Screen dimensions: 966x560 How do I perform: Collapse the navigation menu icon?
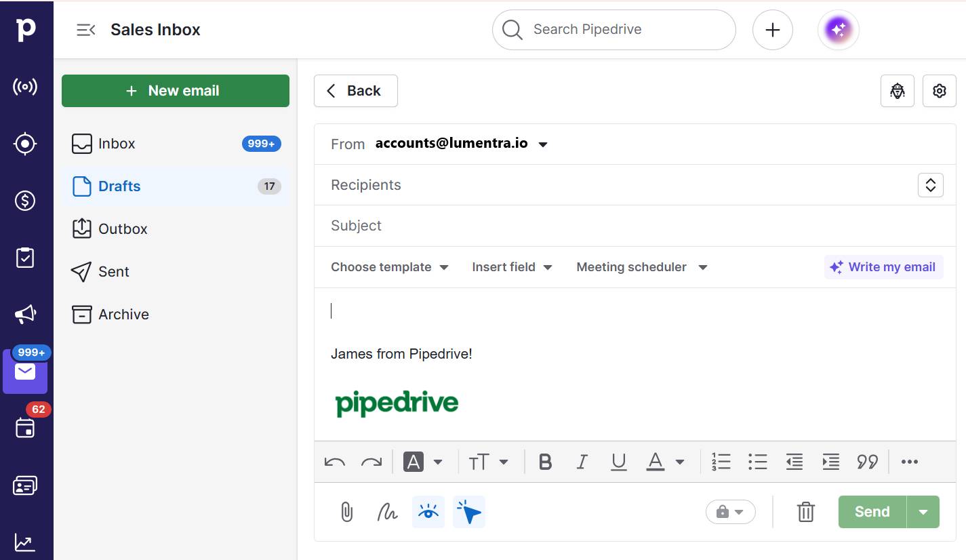click(86, 30)
